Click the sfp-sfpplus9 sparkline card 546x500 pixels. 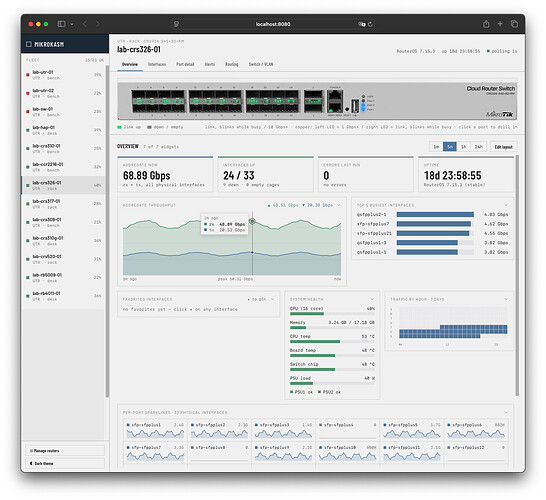pyautogui.click(x=283, y=452)
